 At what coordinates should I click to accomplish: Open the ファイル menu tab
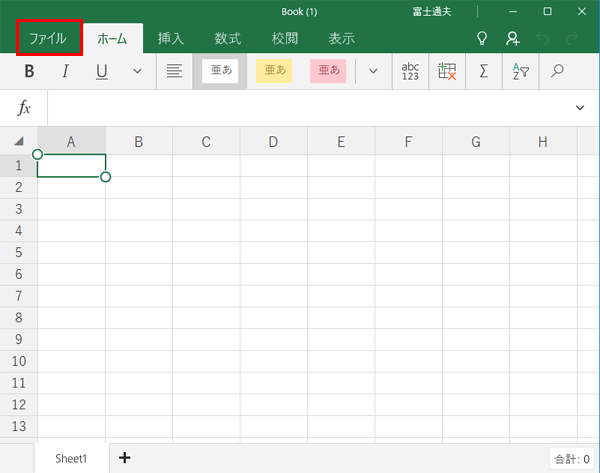[x=48, y=39]
